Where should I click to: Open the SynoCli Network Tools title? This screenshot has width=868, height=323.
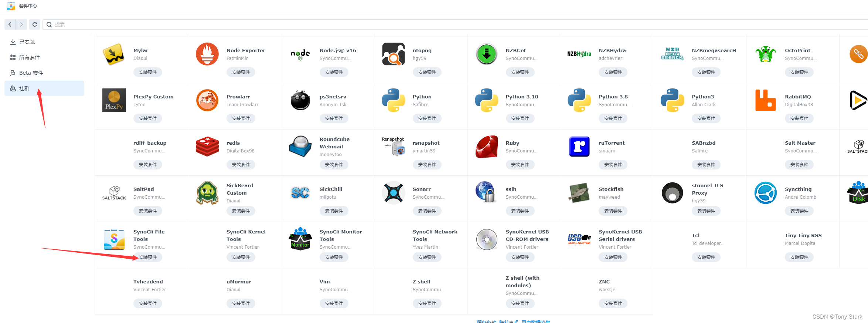pos(435,235)
